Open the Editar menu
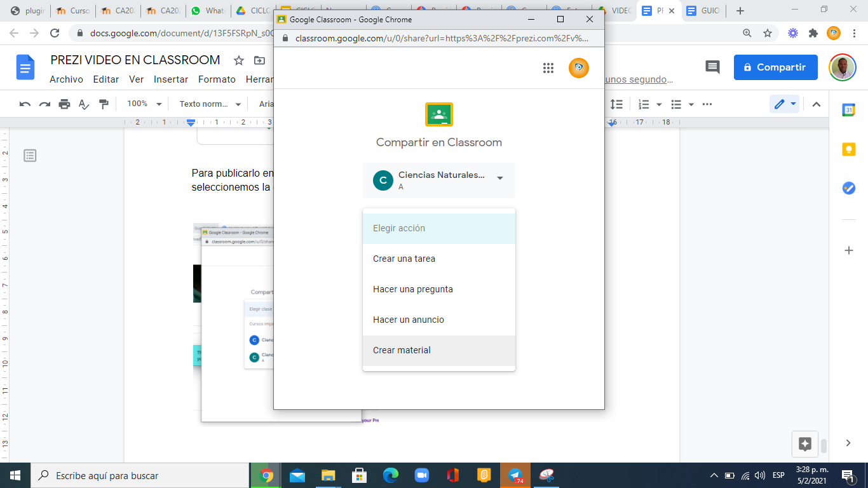This screenshot has height=488, width=868. [x=106, y=79]
